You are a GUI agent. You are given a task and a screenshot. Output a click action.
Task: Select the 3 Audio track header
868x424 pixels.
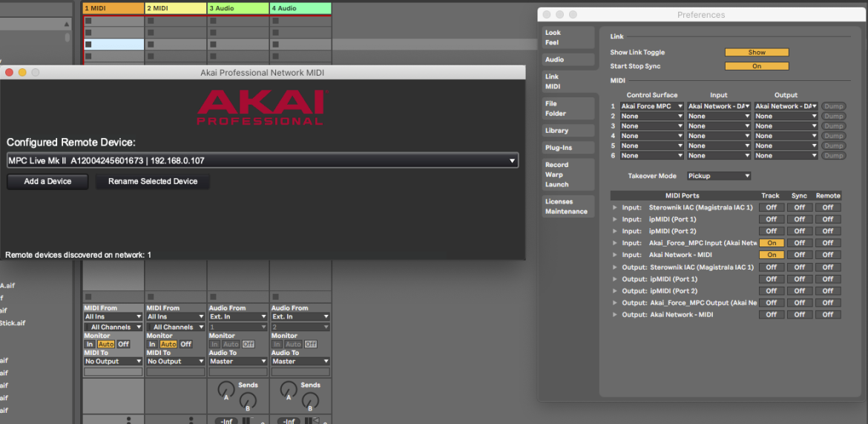click(238, 8)
